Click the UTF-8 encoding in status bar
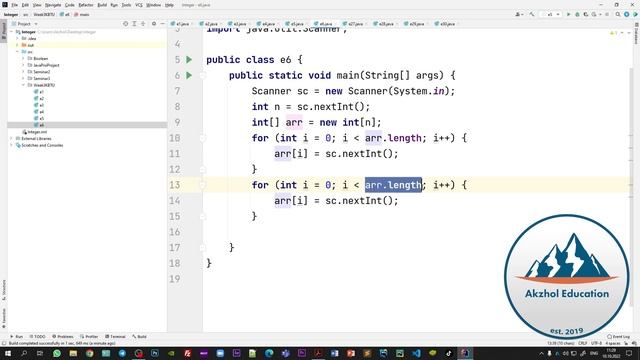640x360 pixels. coord(596,343)
